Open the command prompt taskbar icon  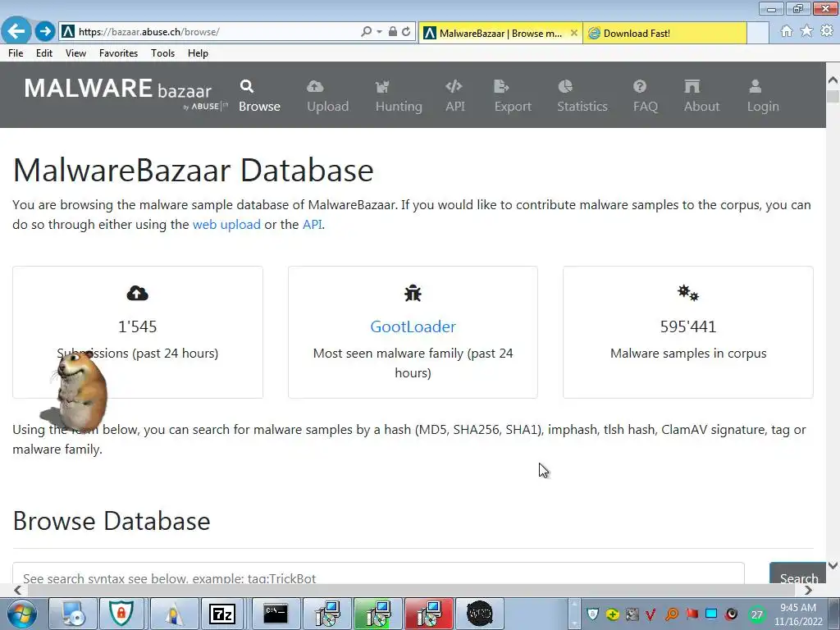pyautogui.click(x=276, y=614)
